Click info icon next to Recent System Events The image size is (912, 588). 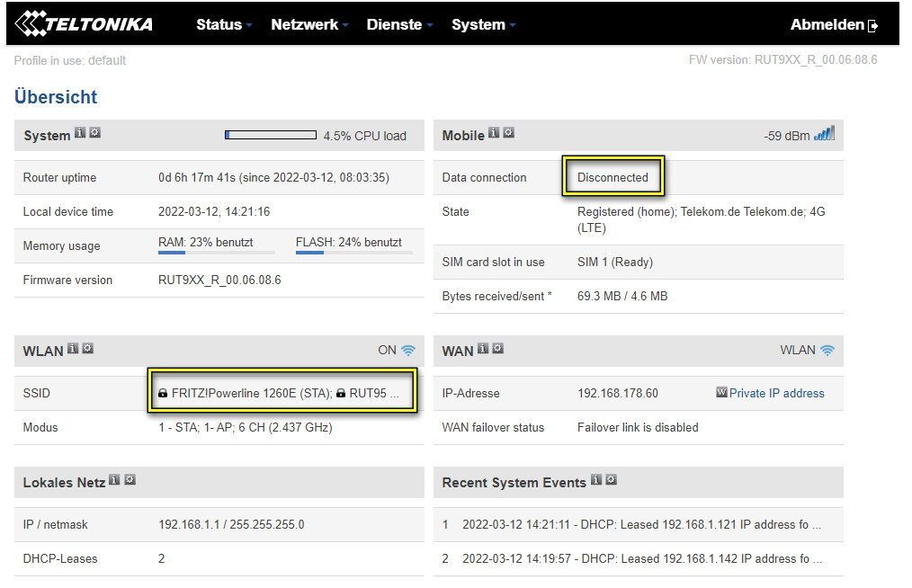click(x=596, y=480)
